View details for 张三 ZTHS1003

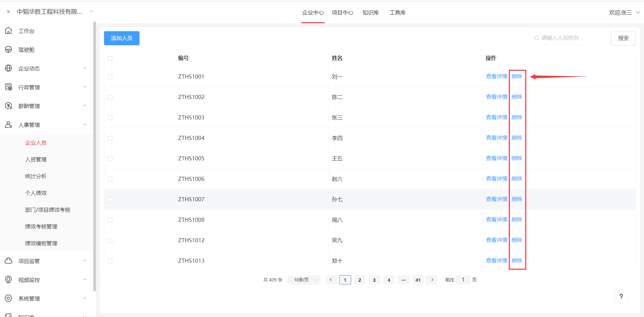[x=497, y=117]
